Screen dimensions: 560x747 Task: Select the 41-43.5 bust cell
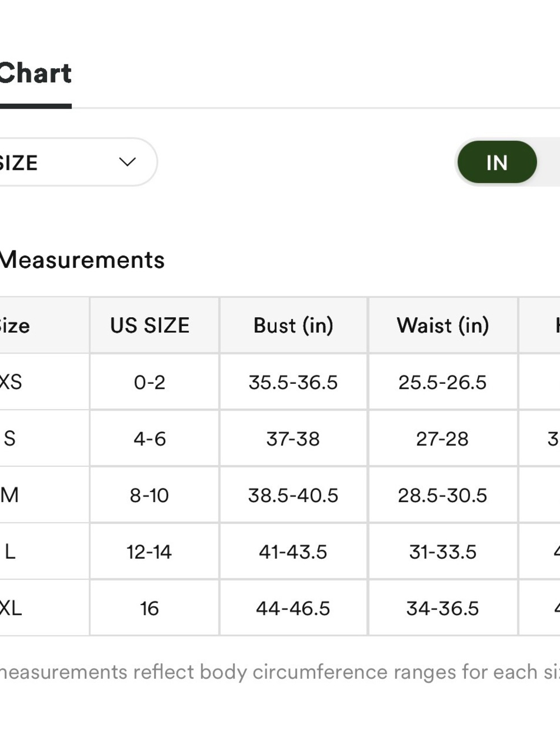[293, 552]
